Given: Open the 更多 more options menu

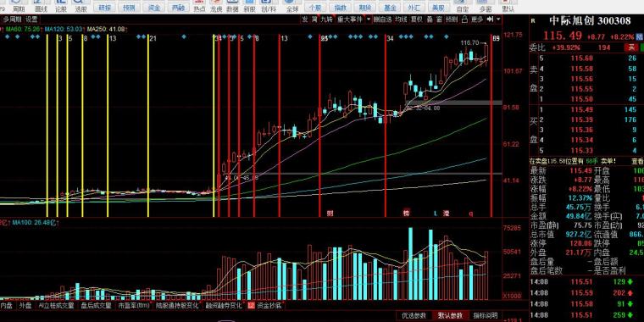Looking at the screenshot, I should (x=477, y=19).
